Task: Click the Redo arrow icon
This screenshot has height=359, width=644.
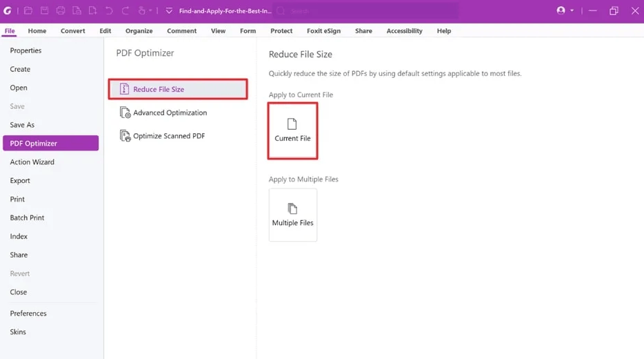Action: (125, 11)
